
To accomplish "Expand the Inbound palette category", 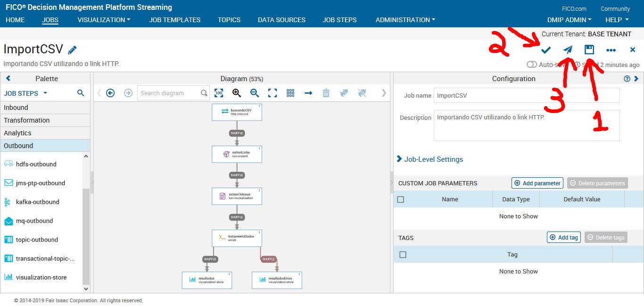I will [17, 107].
